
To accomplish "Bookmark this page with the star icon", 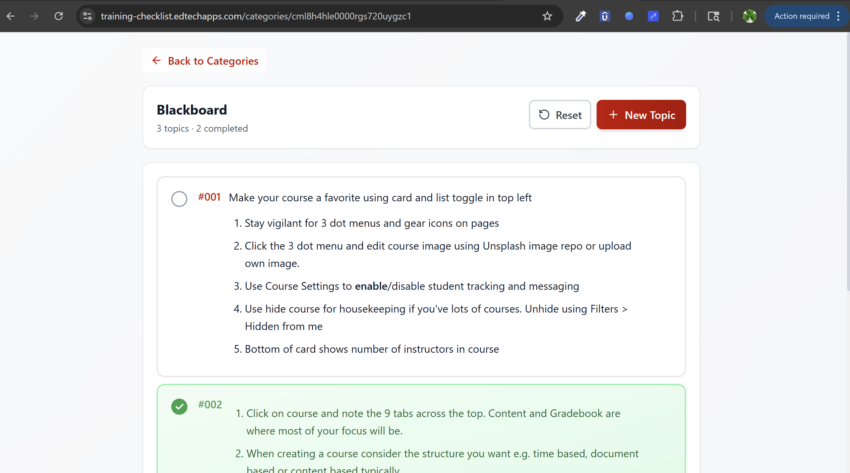I will [x=547, y=16].
